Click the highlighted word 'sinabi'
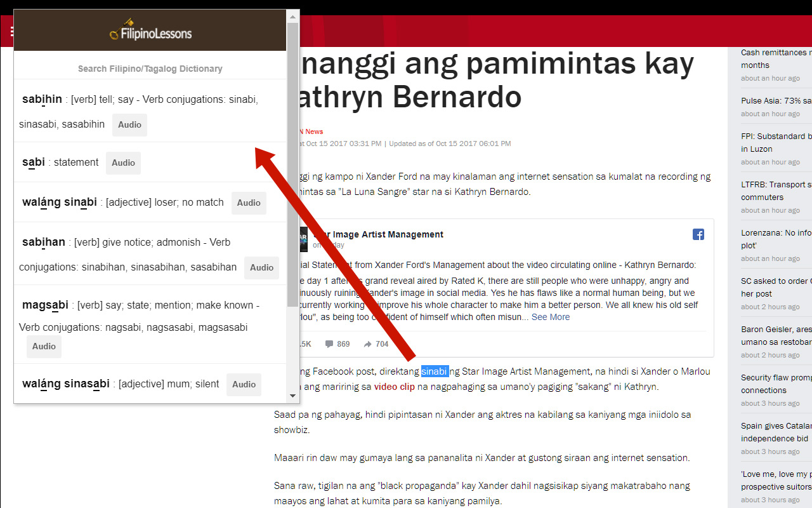Image resolution: width=812 pixels, height=508 pixels. 435,371
